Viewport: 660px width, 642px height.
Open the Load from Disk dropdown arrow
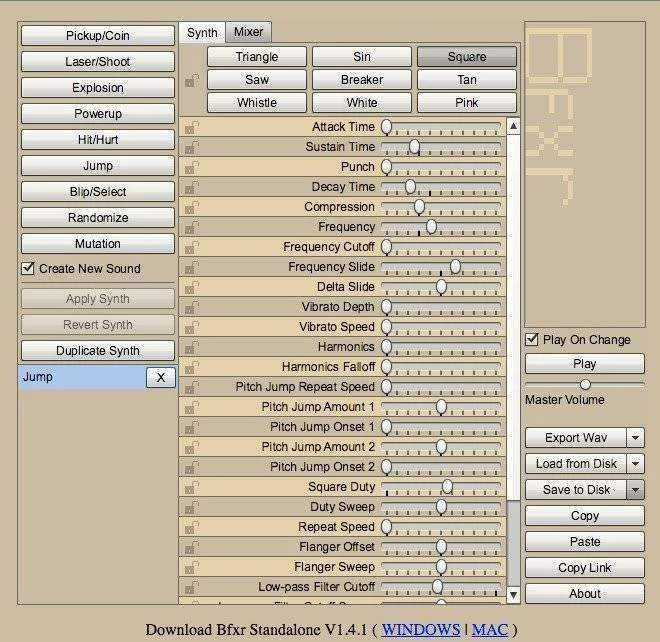coord(635,464)
